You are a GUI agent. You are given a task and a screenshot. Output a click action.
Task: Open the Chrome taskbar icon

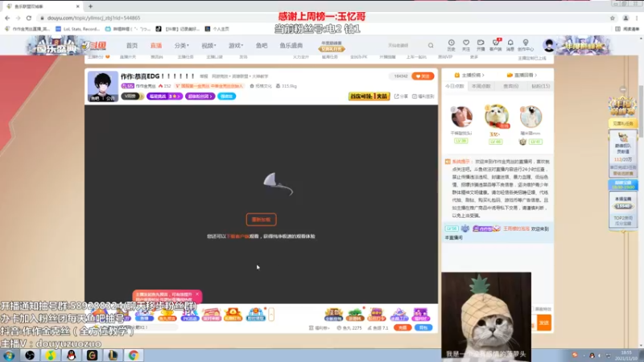click(x=133, y=355)
